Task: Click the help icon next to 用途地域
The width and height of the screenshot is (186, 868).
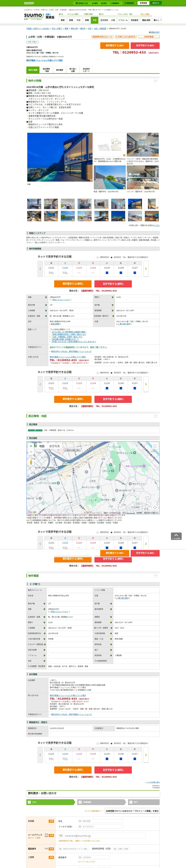Action: coord(111,655)
